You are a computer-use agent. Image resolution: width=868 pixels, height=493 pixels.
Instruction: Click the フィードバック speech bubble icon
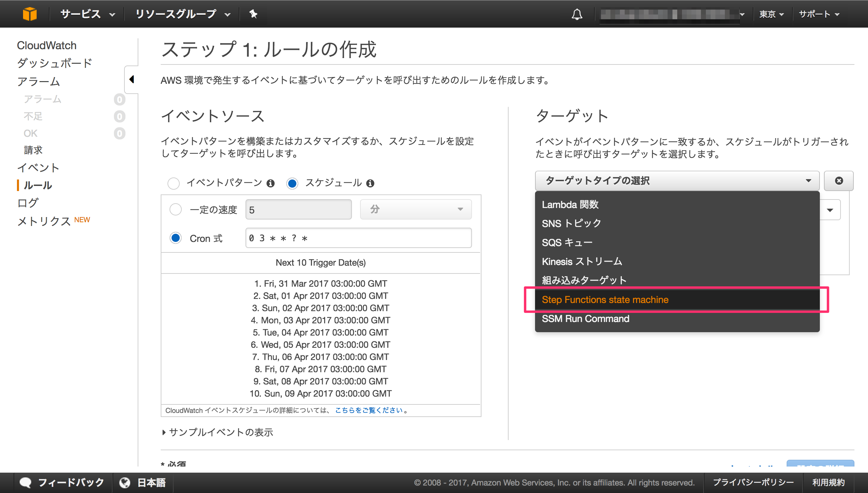(x=26, y=482)
